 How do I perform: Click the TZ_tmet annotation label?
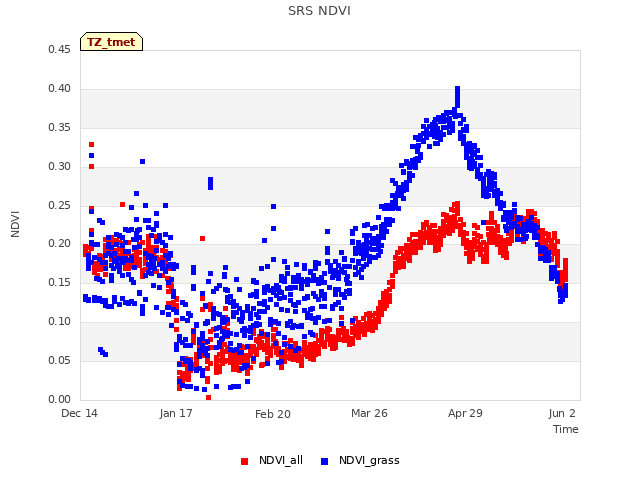coord(111,42)
